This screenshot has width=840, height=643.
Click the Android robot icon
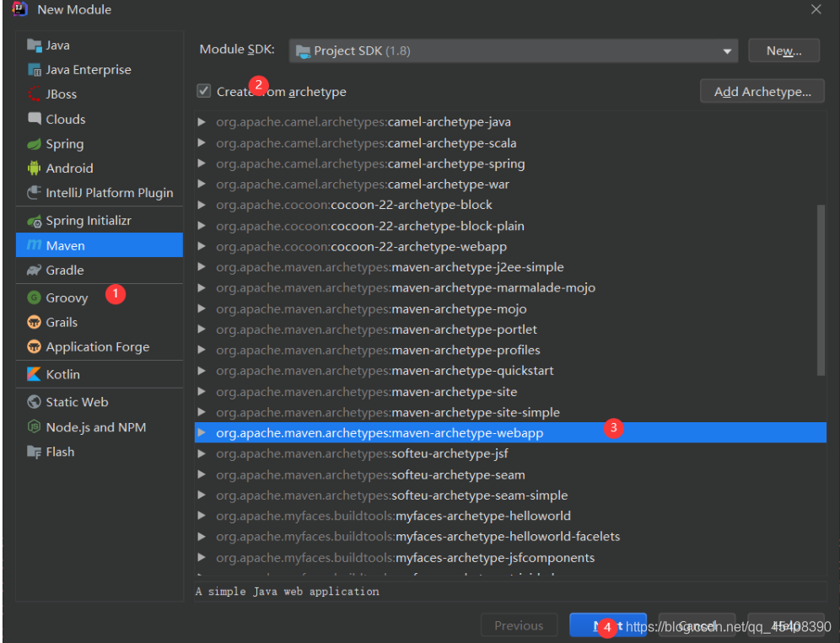[x=35, y=168]
